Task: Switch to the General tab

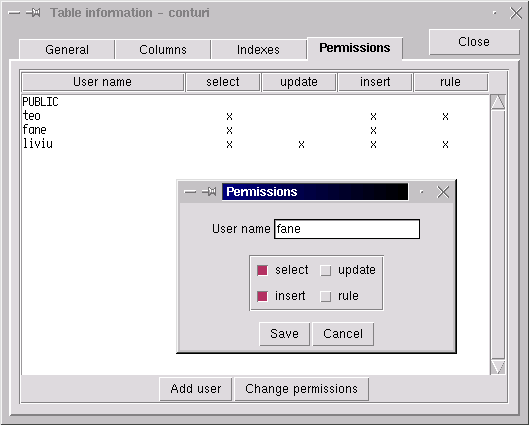Action: [x=67, y=50]
